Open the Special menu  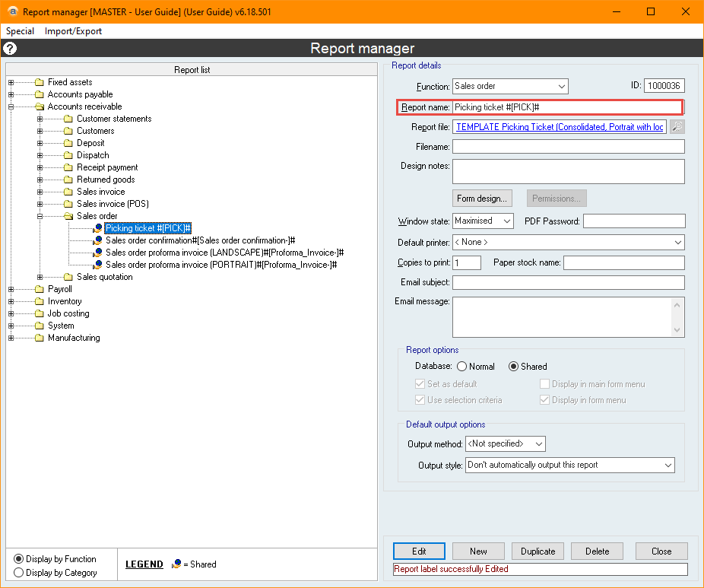coord(21,31)
